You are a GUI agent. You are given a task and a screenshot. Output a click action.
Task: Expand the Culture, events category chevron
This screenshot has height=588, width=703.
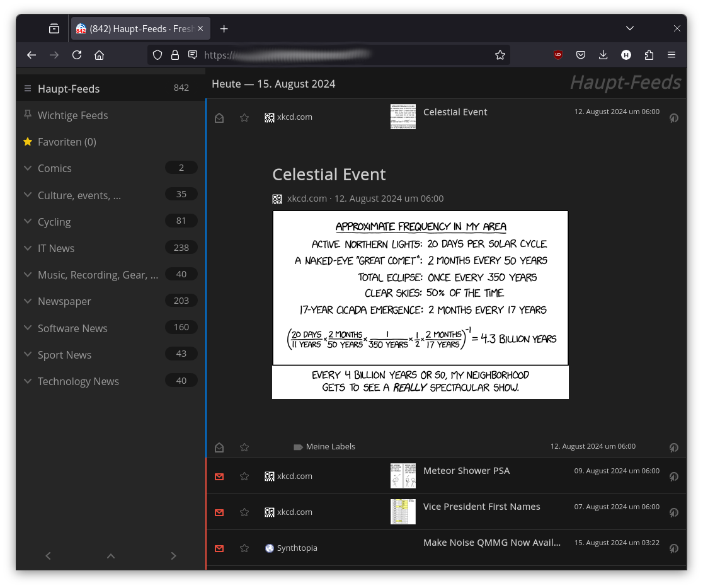coord(28,195)
